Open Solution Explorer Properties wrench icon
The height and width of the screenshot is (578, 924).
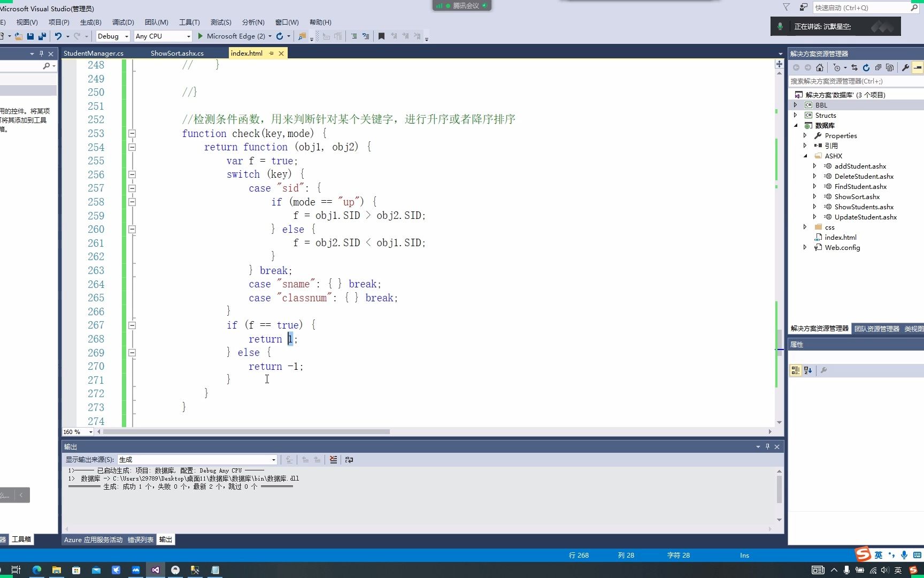pos(906,67)
